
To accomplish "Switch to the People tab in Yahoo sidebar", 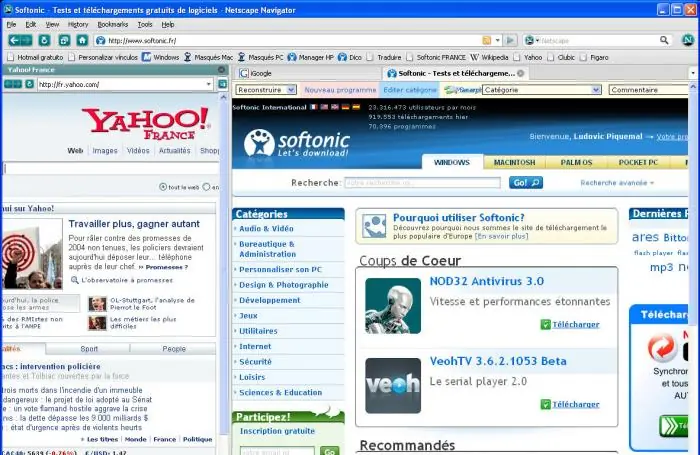I will (174, 349).
